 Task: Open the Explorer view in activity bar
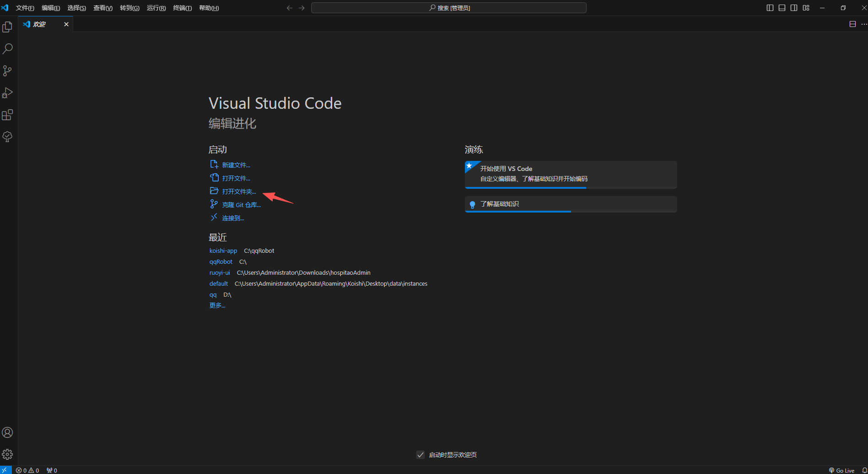point(7,27)
